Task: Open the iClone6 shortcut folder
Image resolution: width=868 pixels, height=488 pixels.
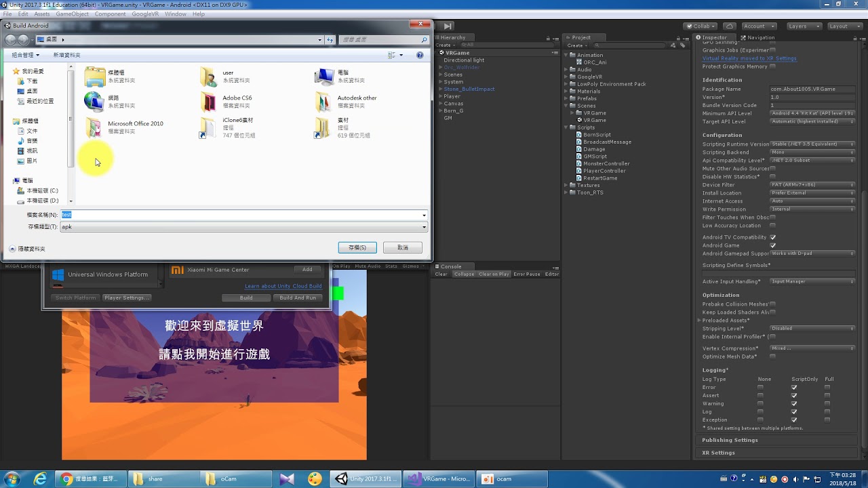Action: coord(228,127)
